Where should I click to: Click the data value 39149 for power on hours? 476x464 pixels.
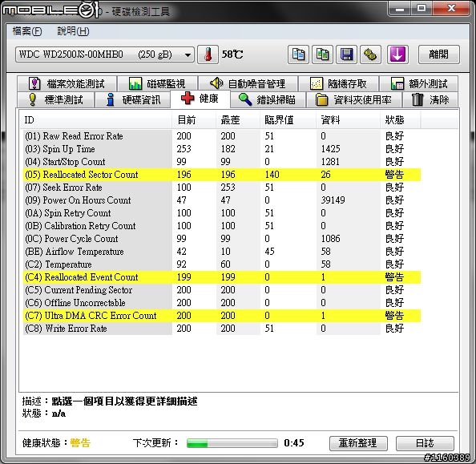pyautogui.click(x=333, y=200)
